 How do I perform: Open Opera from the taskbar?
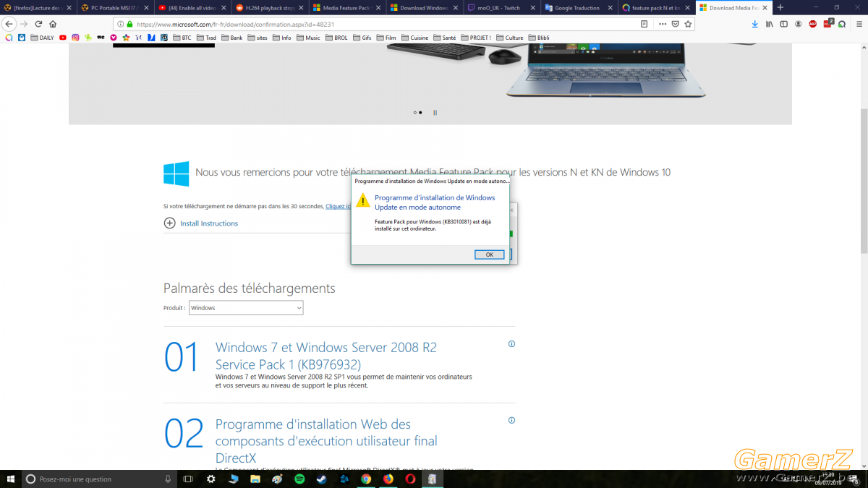point(410,479)
